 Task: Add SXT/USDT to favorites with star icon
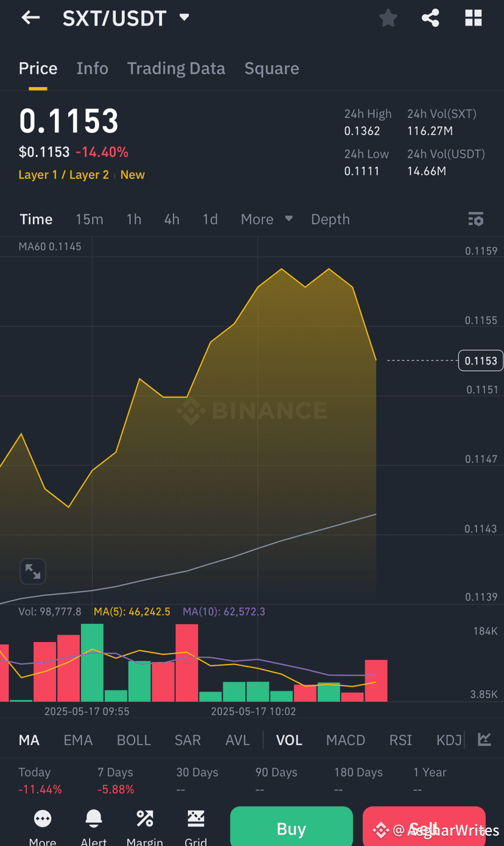point(388,18)
